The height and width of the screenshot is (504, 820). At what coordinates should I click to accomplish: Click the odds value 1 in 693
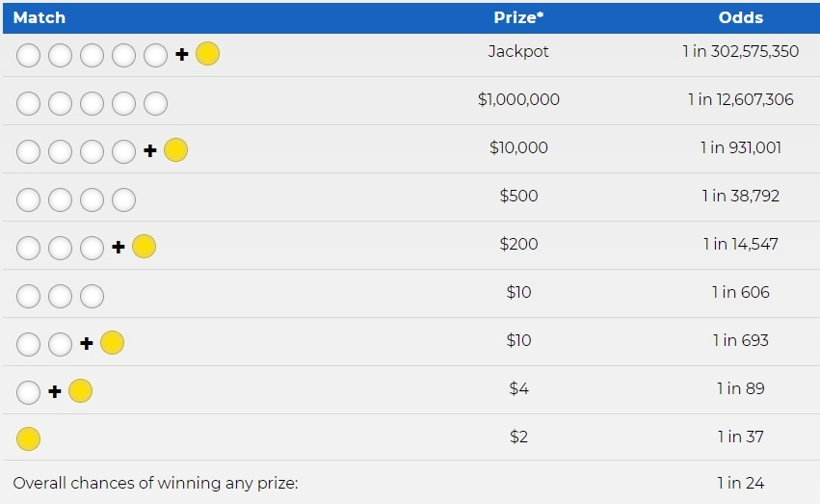741,340
